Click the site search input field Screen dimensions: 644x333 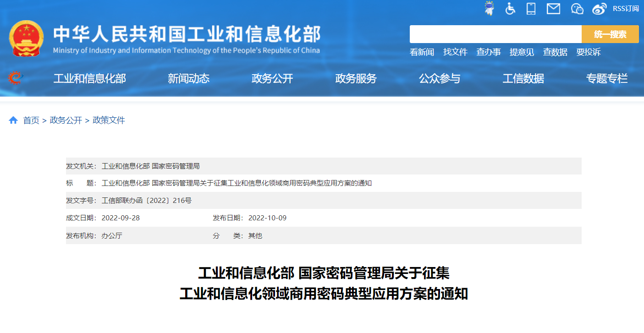[x=495, y=34]
